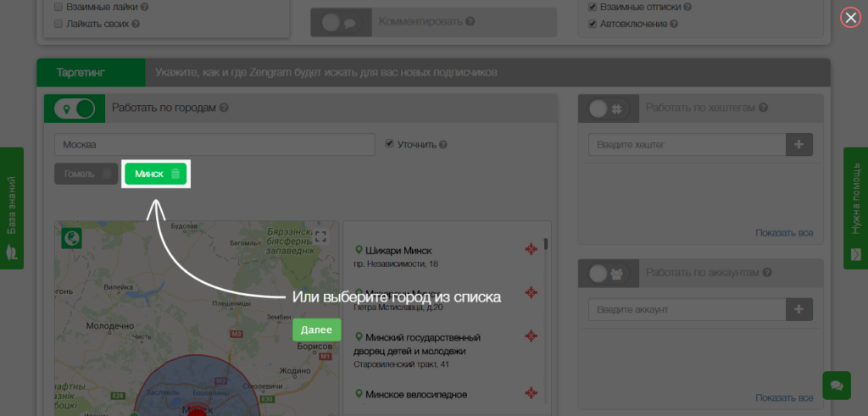Click the red target icon for Шикари Минск
Image resolution: width=868 pixels, height=416 pixels.
point(531,250)
